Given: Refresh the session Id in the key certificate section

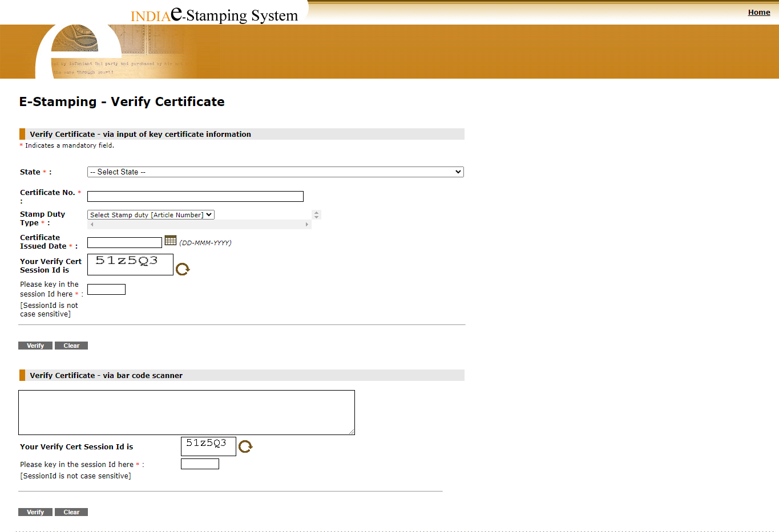Looking at the screenshot, I should coord(183,269).
